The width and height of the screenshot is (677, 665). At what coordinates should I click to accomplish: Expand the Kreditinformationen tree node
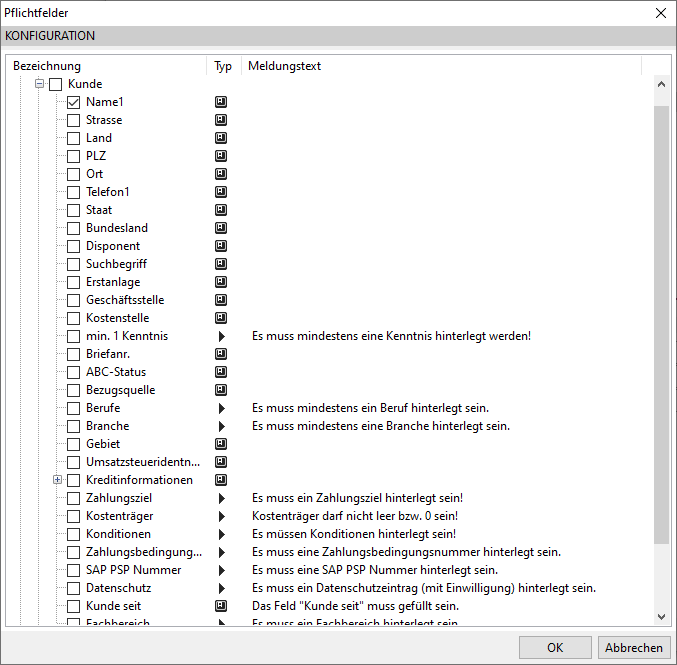(57, 479)
